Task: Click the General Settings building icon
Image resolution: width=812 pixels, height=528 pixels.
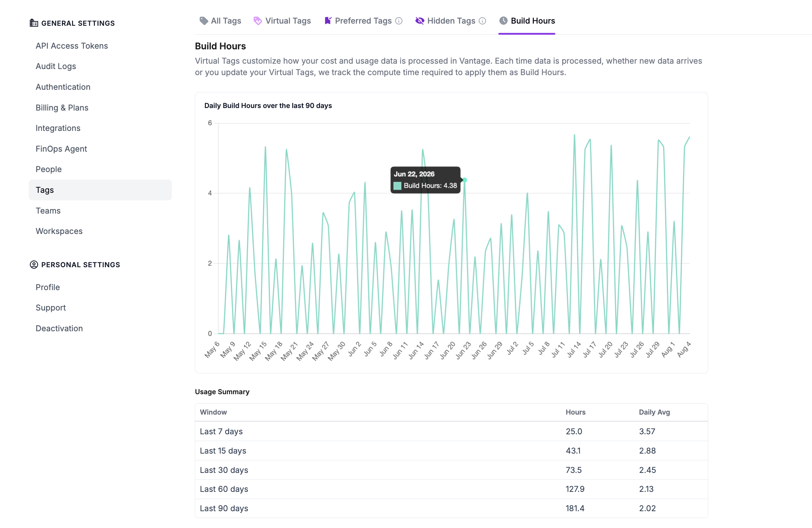Action: 34,23
